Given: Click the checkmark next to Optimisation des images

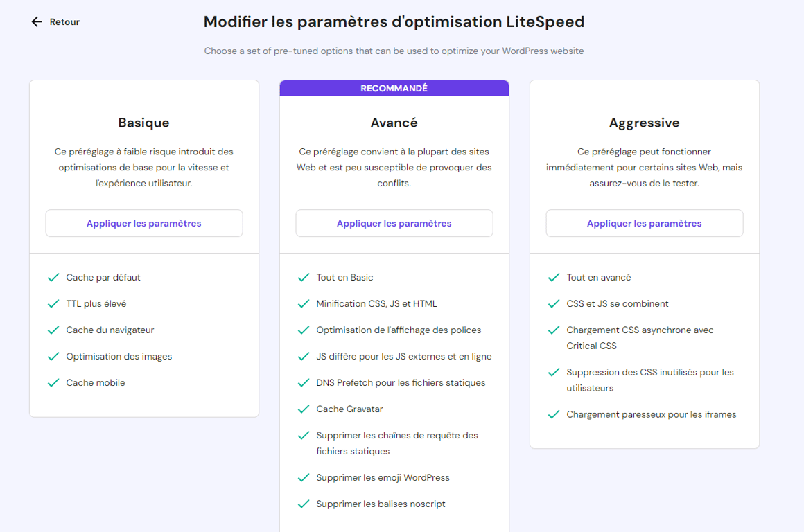Looking at the screenshot, I should (x=53, y=356).
